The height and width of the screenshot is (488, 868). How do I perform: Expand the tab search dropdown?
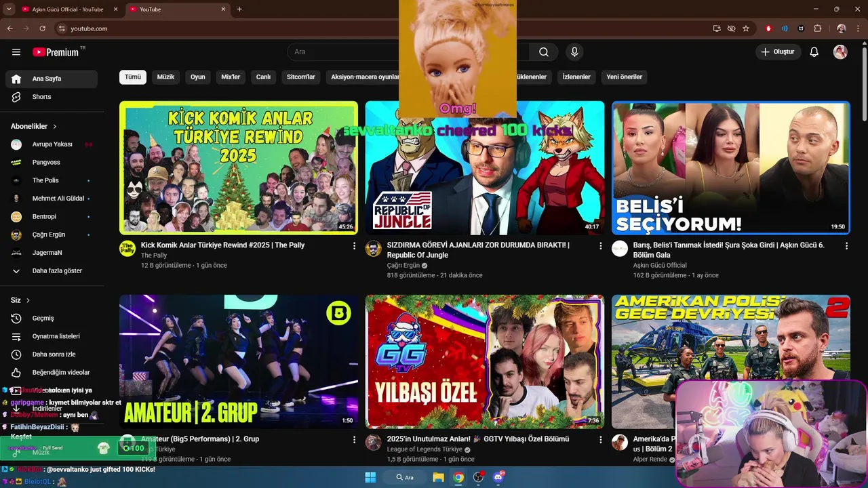point(9,9)
